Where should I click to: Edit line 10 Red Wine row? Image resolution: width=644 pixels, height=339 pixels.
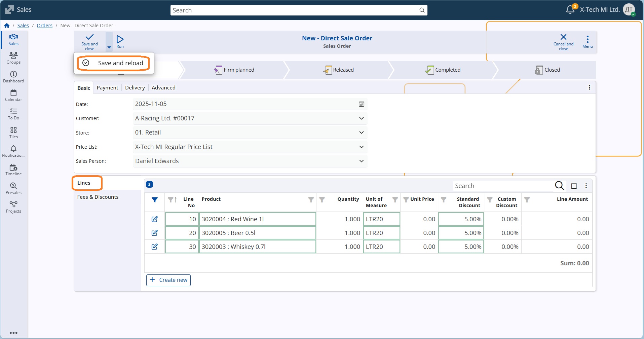[x=155, y=219]
